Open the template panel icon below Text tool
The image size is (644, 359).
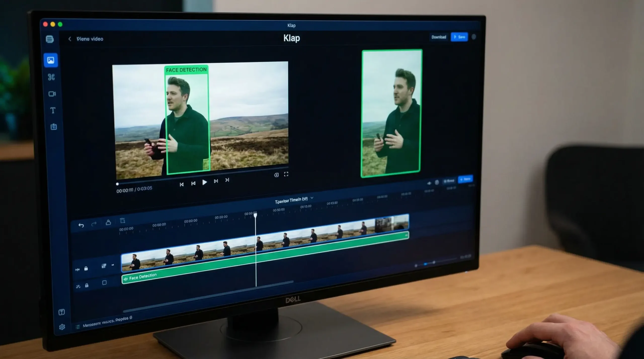(x=54, y=127)
